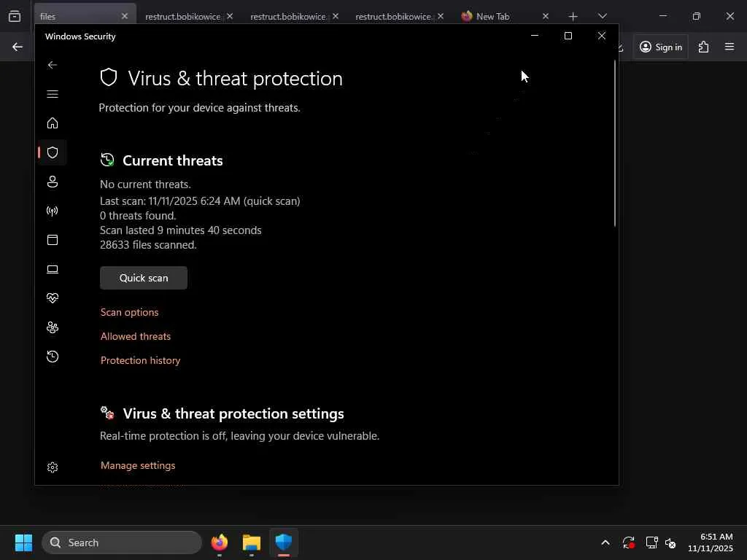Open Firefox from the taskbar
The width and height of the screenshot is (747, 560).
tap(220, 542)
